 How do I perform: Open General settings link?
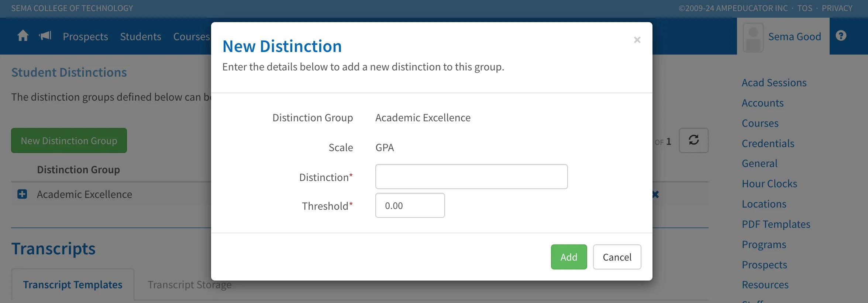click(759, 163)
